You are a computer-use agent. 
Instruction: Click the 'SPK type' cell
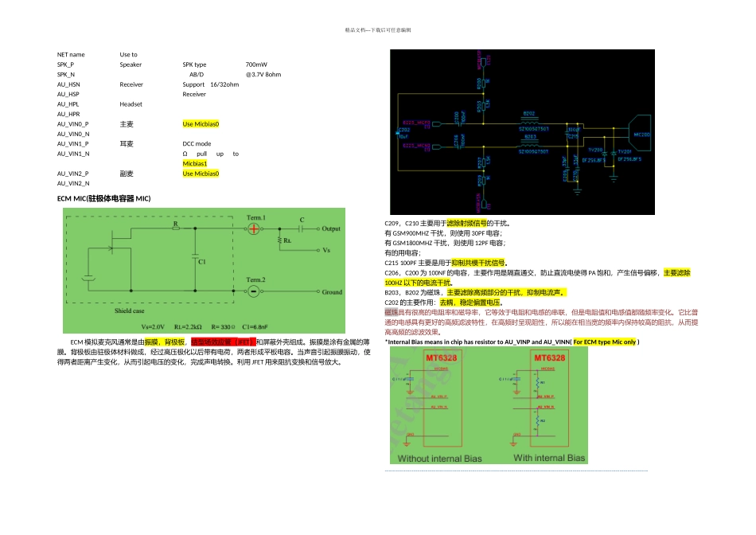point(194,64)
